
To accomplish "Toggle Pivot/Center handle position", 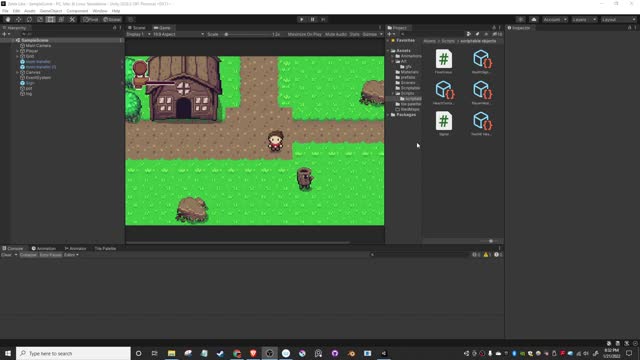I will (x=91, y=20).
